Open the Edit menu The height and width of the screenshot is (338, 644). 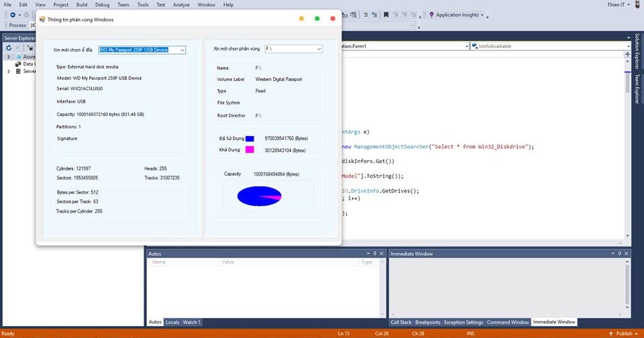click(23, 5)
